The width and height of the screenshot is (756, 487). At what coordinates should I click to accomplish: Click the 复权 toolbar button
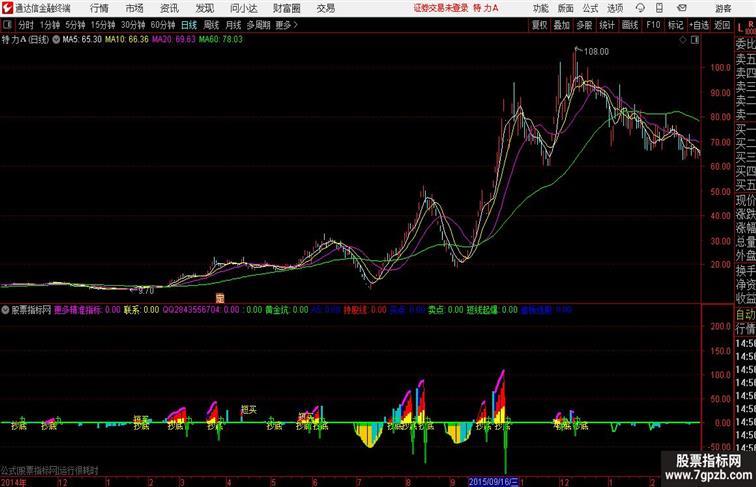coord(540,25)
